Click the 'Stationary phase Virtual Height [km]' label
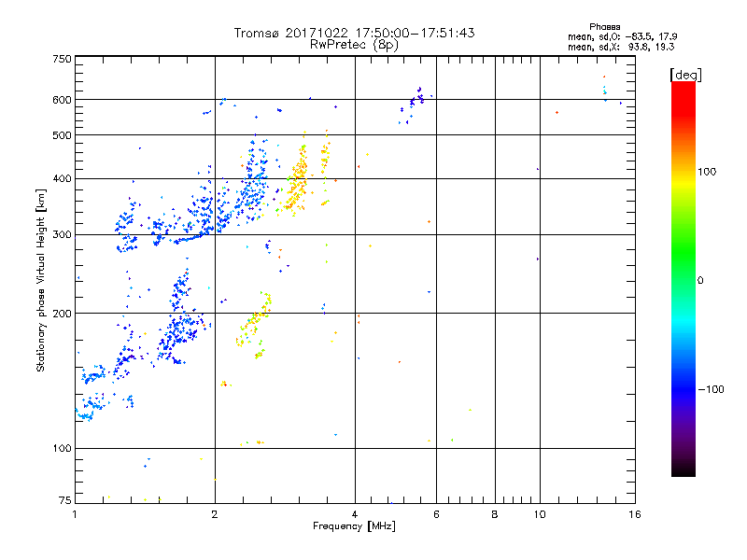Viewport: 747px width, 560px height. 41,280
